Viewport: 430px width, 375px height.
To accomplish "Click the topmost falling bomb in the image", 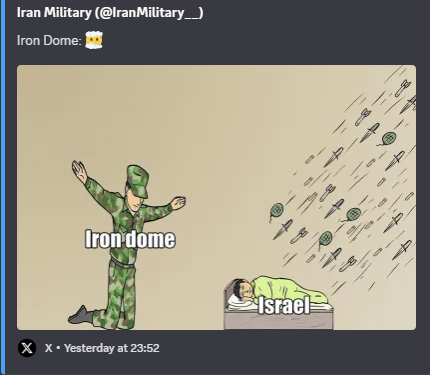I will (403, 87).
